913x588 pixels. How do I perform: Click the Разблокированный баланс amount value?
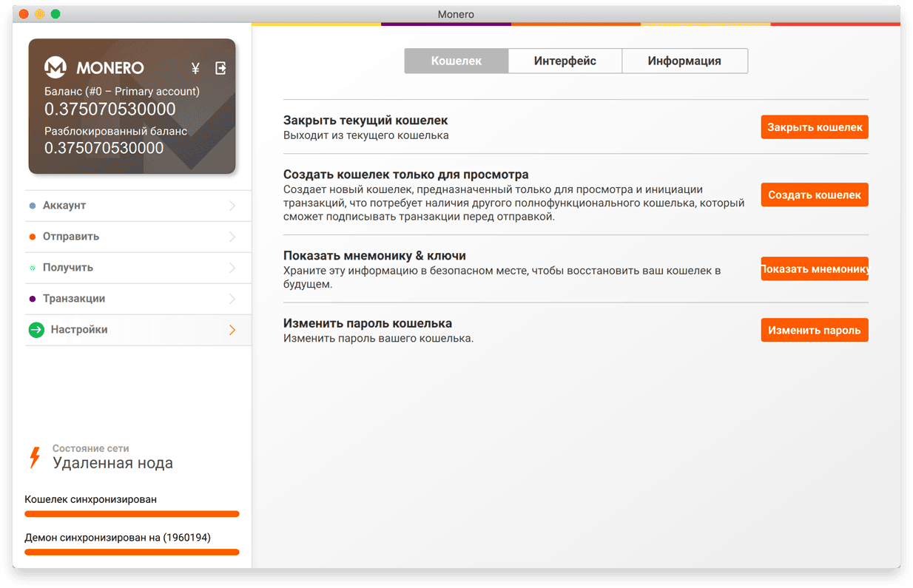tap(104, 148)
